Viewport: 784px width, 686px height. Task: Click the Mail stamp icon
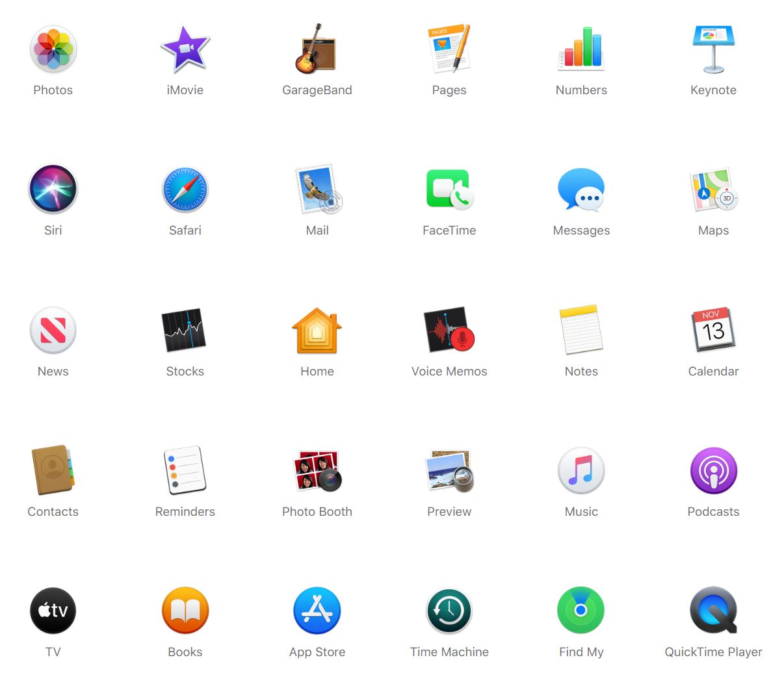[319, 189]
